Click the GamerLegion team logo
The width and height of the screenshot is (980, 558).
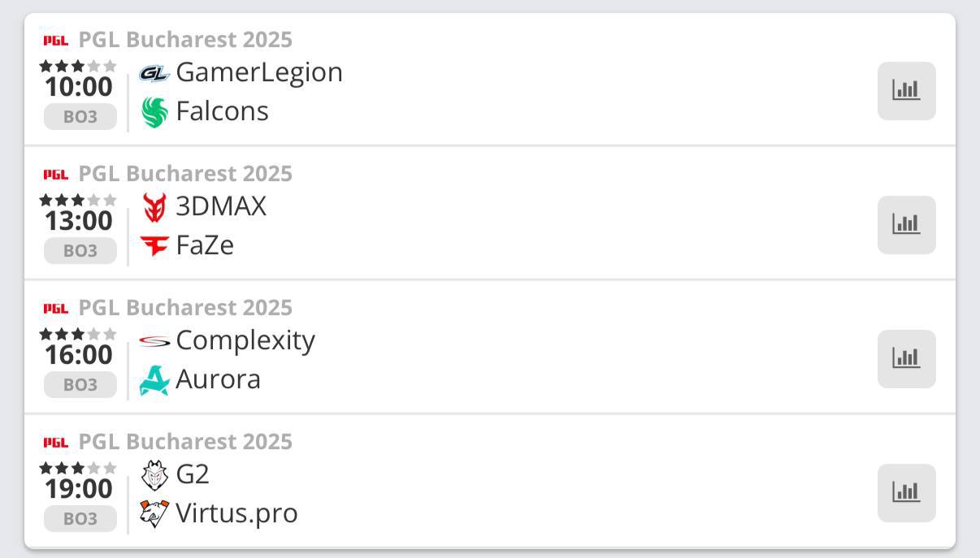pos(154,73)
